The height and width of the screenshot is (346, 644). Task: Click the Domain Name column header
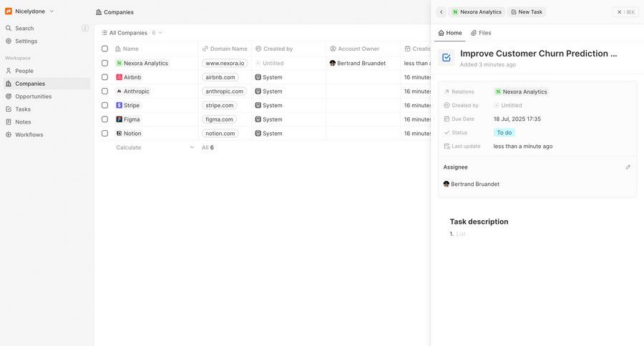coord(225,49)
